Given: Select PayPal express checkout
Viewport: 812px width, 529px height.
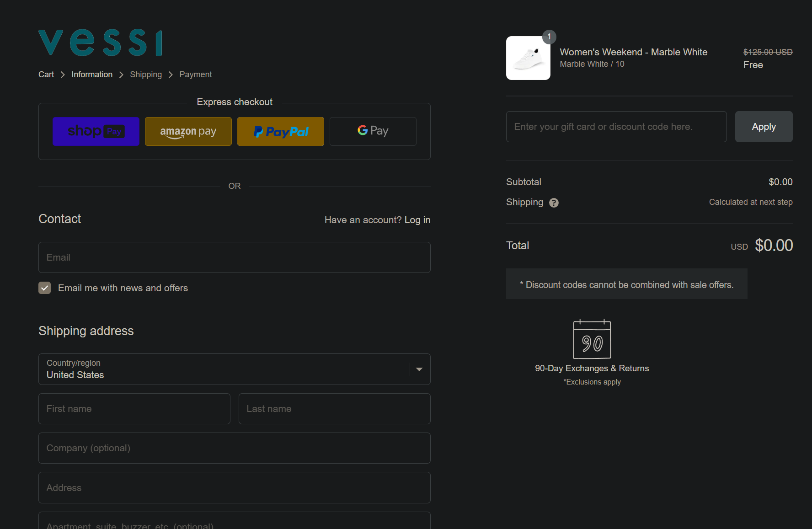Looking at the screenshot, I should point(281,132).
